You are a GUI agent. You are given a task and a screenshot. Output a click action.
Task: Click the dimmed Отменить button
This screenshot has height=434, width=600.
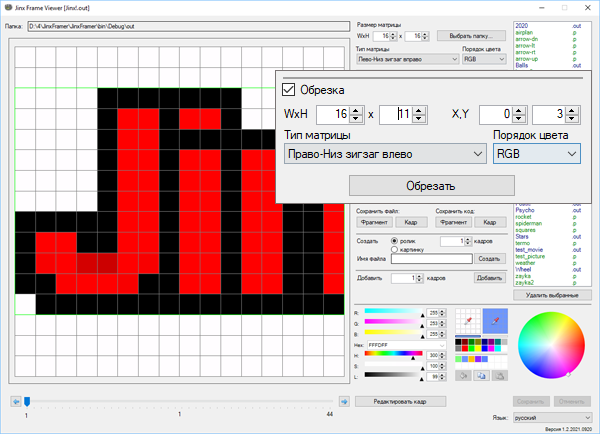572,401
